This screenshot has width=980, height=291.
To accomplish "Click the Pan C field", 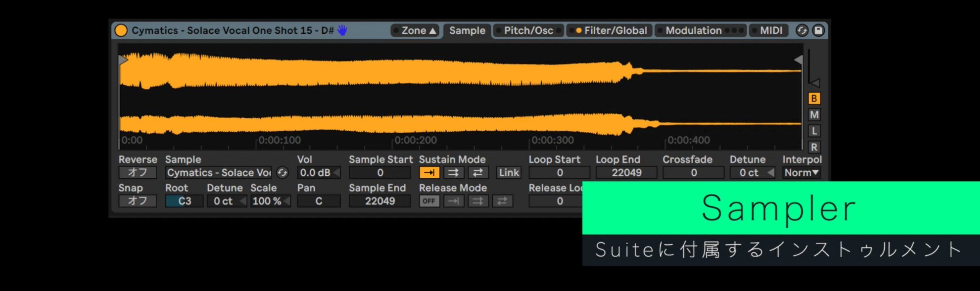I will click(318, 201).
